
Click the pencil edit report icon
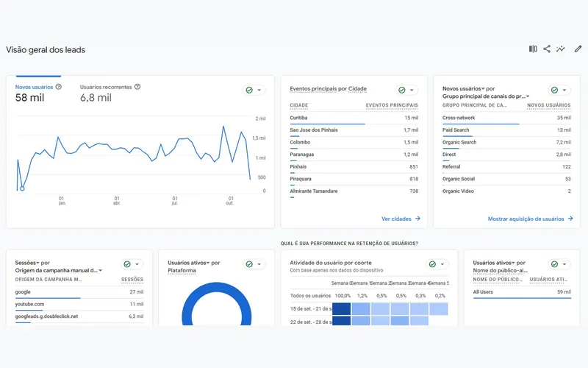[578, 49]
